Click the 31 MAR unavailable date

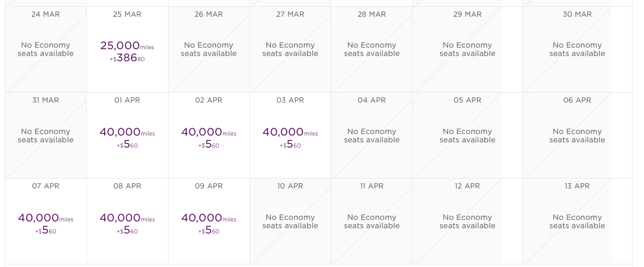click(x=46, y=136)
